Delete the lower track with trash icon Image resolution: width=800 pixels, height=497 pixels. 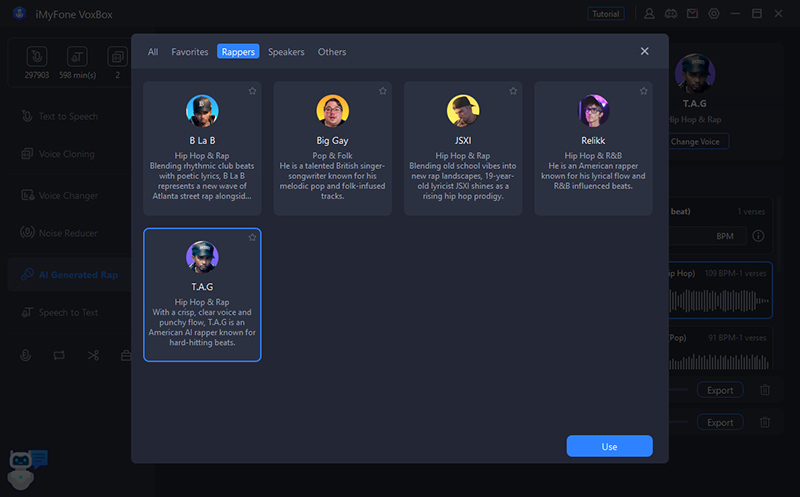point(765,422)
